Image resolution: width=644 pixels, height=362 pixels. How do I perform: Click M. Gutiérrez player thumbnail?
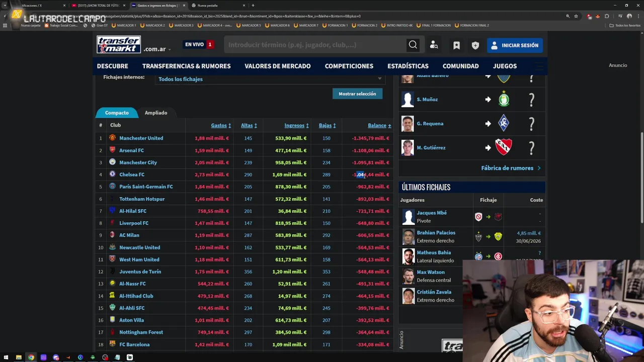pyautogui.click(x=408, y=148)
